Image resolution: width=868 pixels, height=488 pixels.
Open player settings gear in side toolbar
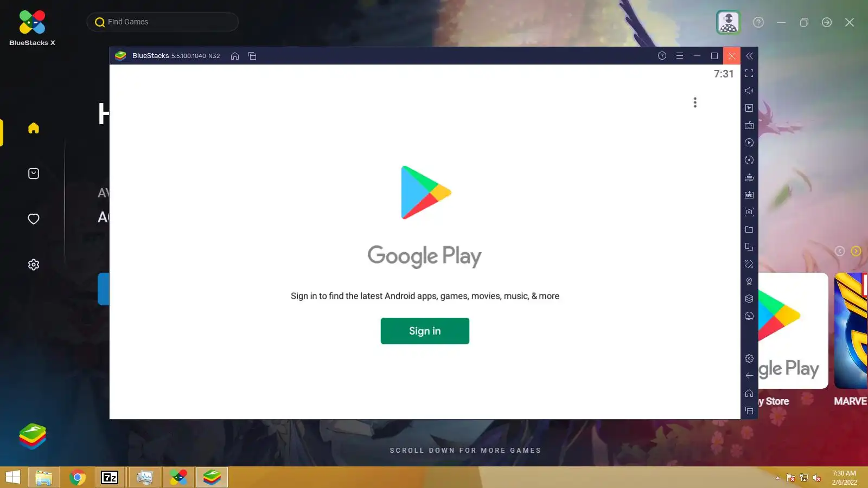pyautogui.click(x=749, y=358)
